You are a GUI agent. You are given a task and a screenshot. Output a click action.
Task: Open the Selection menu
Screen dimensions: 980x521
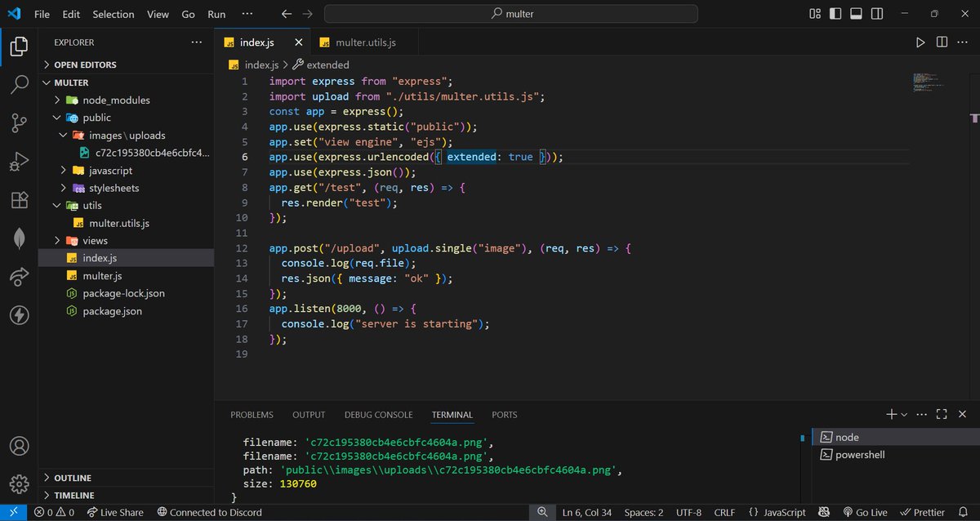114,14
